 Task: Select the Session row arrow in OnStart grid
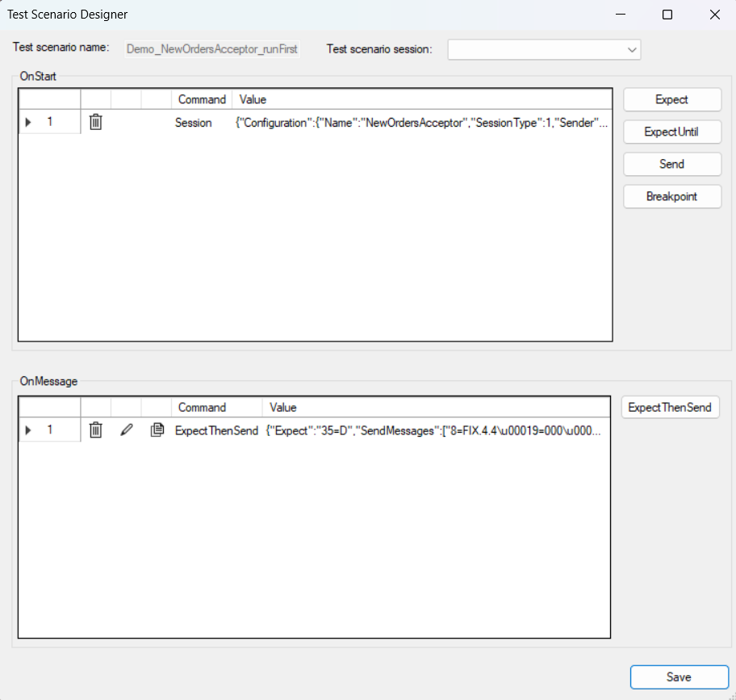pos(27,122)
